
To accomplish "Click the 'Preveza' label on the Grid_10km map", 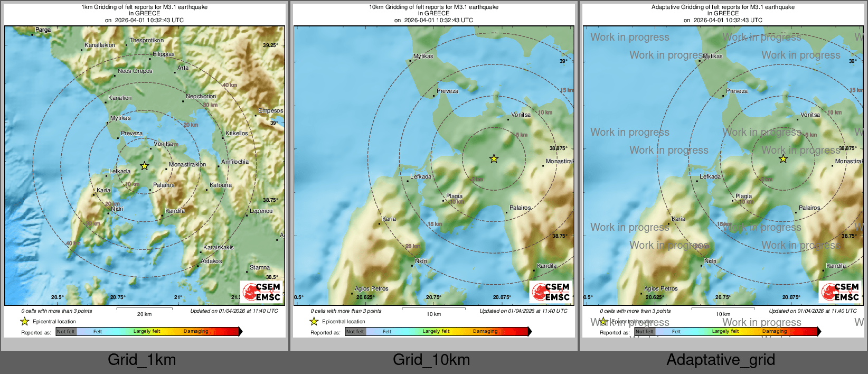I will [448, 91].
